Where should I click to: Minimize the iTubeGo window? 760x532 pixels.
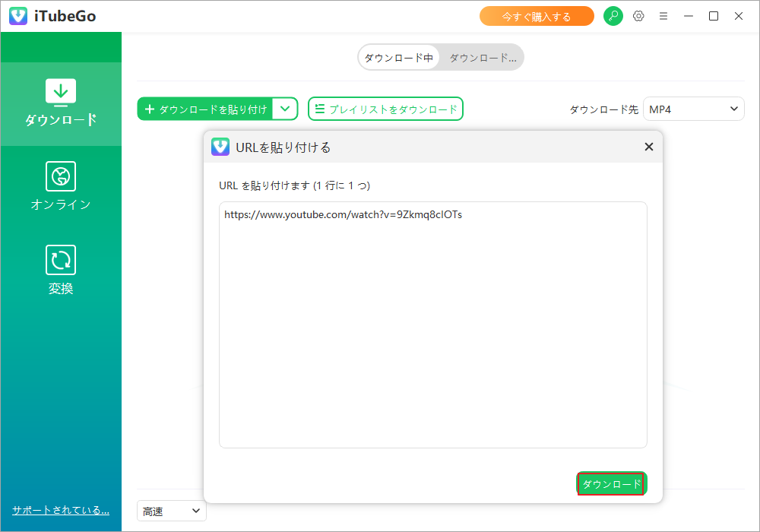689,16
